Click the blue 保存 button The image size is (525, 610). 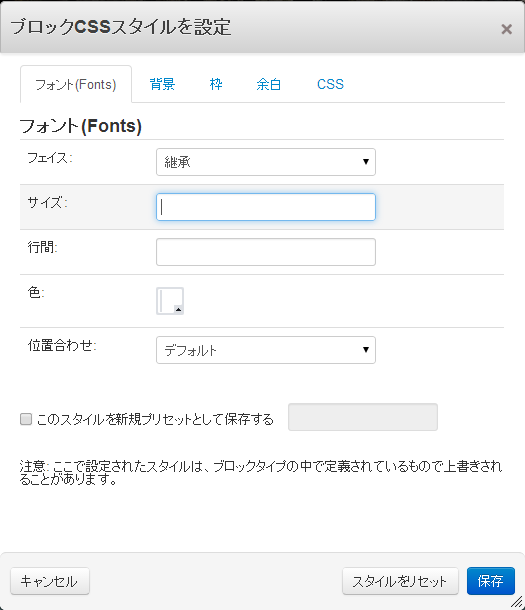(x=491, y=581)
